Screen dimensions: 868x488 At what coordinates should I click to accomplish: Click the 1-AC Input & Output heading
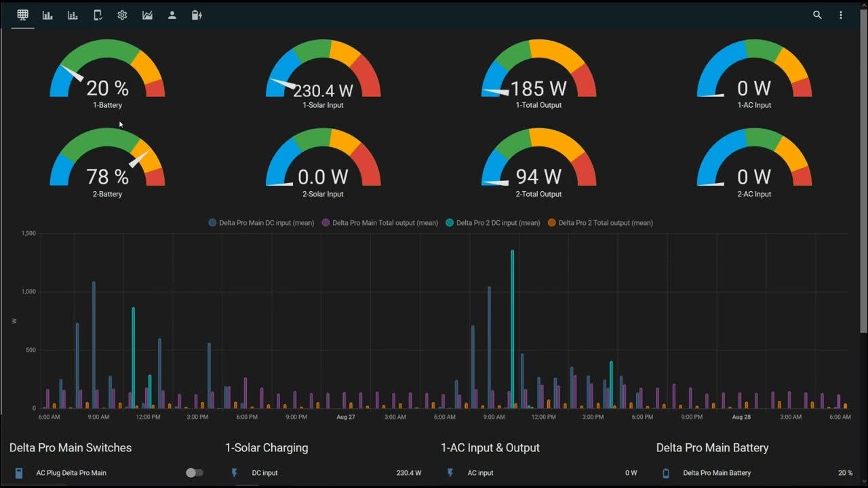pyautogui.click(x=490, y=448)
